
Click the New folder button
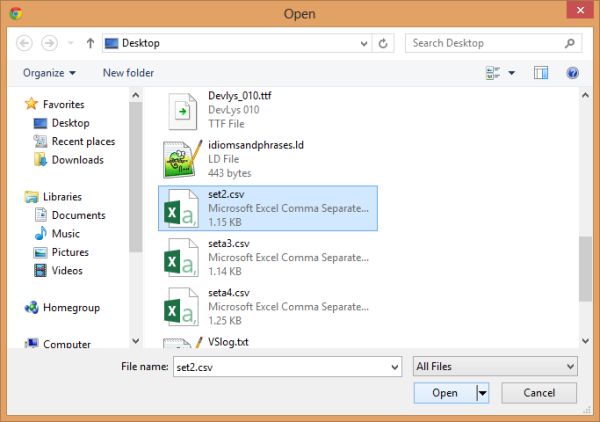pos(128,73)
